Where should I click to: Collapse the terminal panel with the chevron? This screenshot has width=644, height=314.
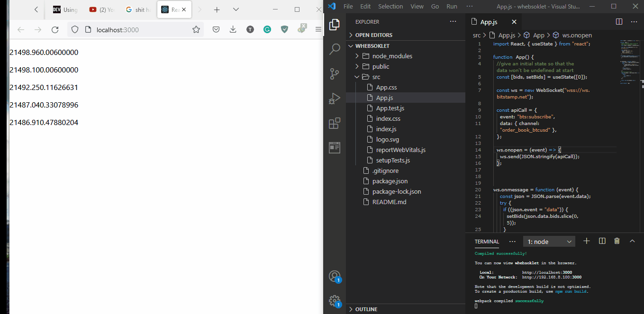tap(633, 241)
